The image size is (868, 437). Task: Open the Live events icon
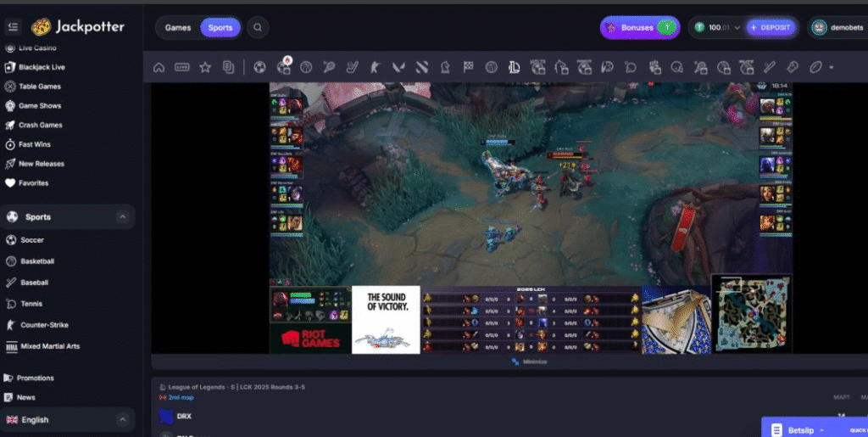[181, 67]
